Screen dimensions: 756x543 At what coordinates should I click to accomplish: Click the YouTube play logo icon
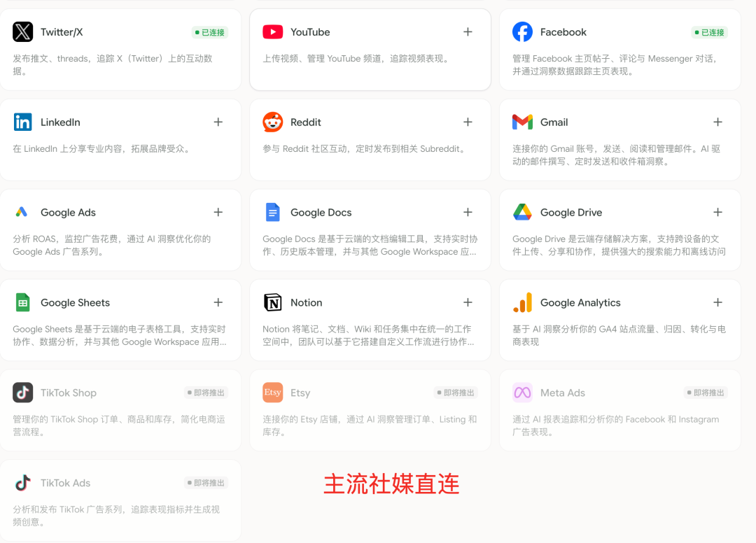pyautogui.click(x=272, y=31)
